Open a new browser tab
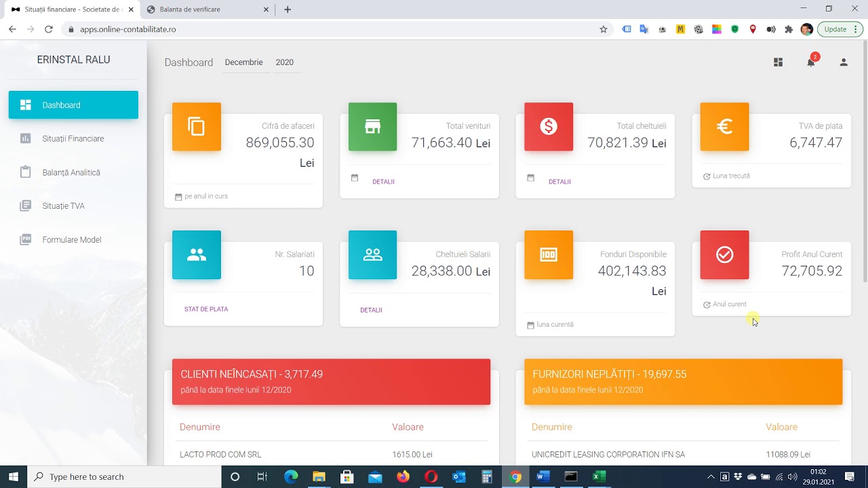 pyautogui.click(x=288, y=9)
